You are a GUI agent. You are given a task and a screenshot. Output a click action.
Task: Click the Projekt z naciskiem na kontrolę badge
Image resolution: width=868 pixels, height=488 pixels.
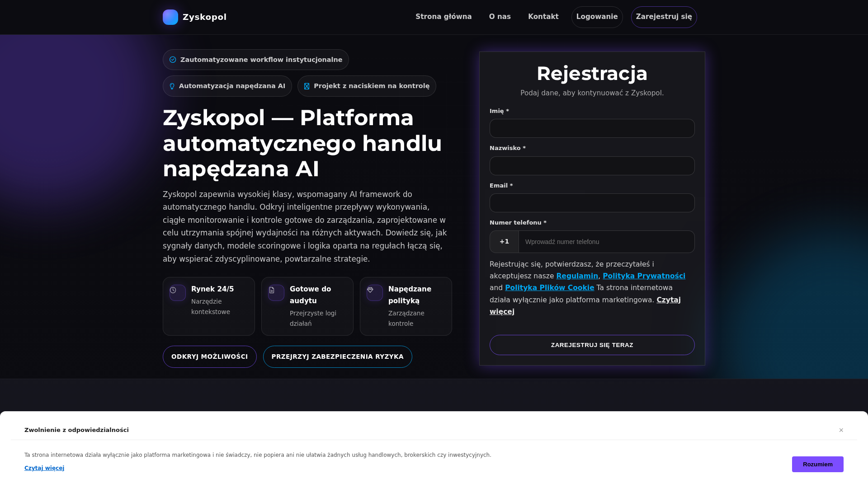[x=367, y=86]
